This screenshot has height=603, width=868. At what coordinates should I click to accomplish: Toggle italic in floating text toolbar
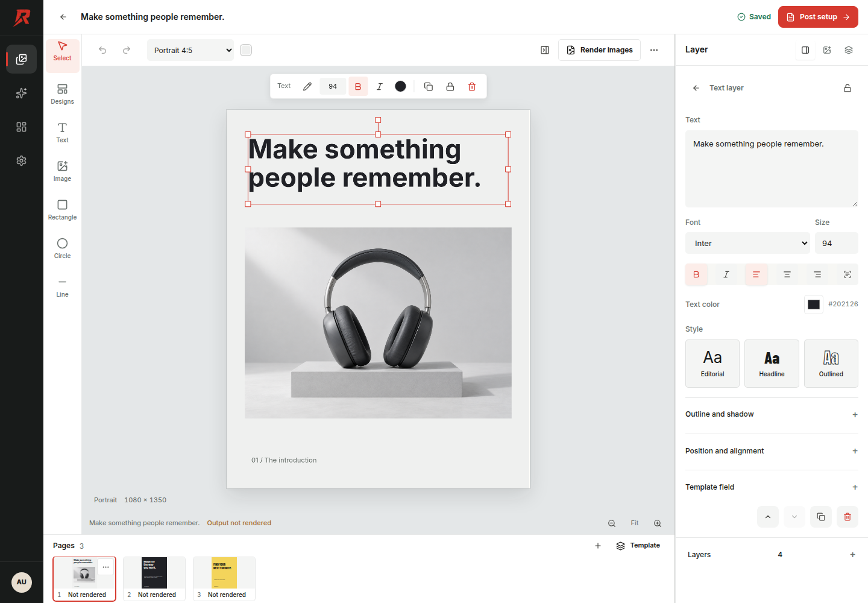pyautogui.click(x=380, y=87)
